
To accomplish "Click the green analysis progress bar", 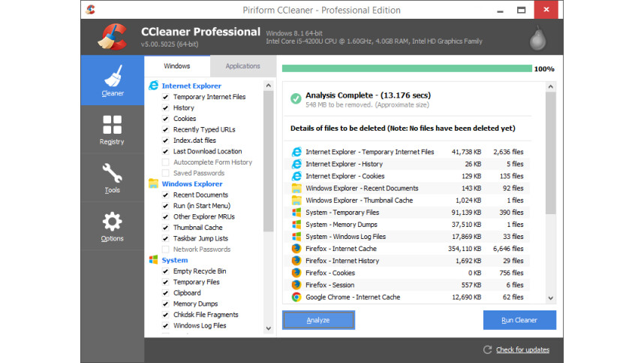I will 407,68.
